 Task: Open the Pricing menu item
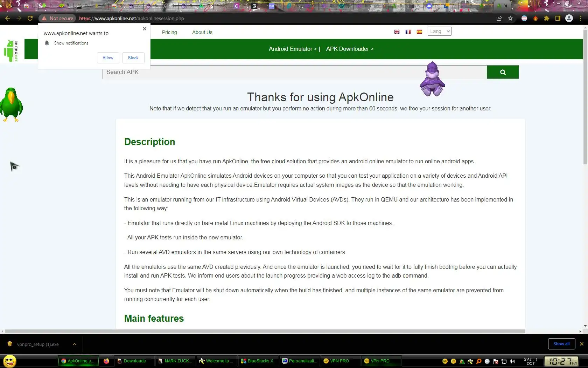point(169,32)
